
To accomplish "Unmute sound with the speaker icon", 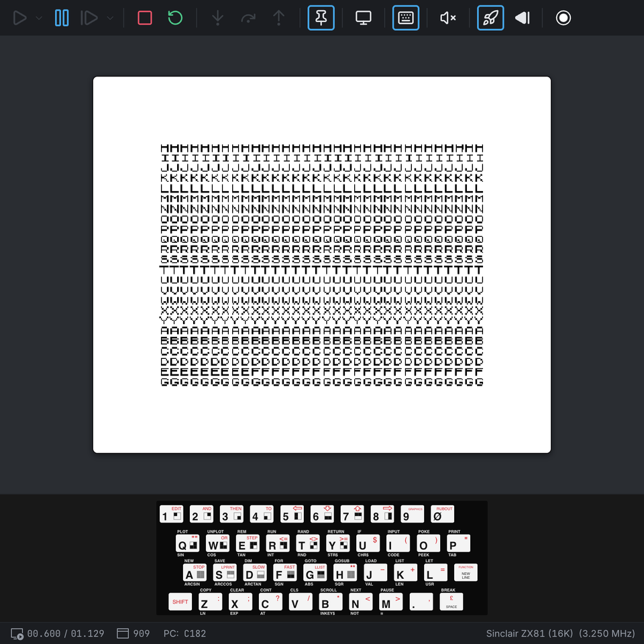I will (447, 18).
